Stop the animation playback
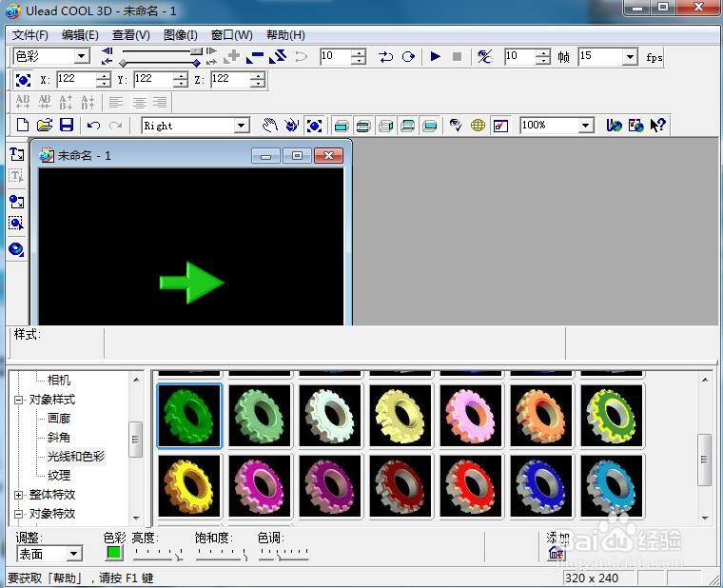 click(457, 56)
